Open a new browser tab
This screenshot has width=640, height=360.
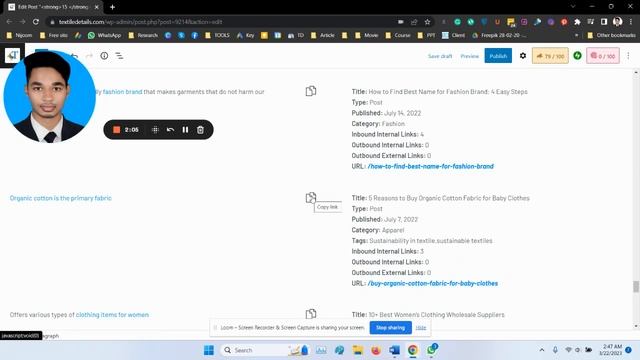(112, 7)
